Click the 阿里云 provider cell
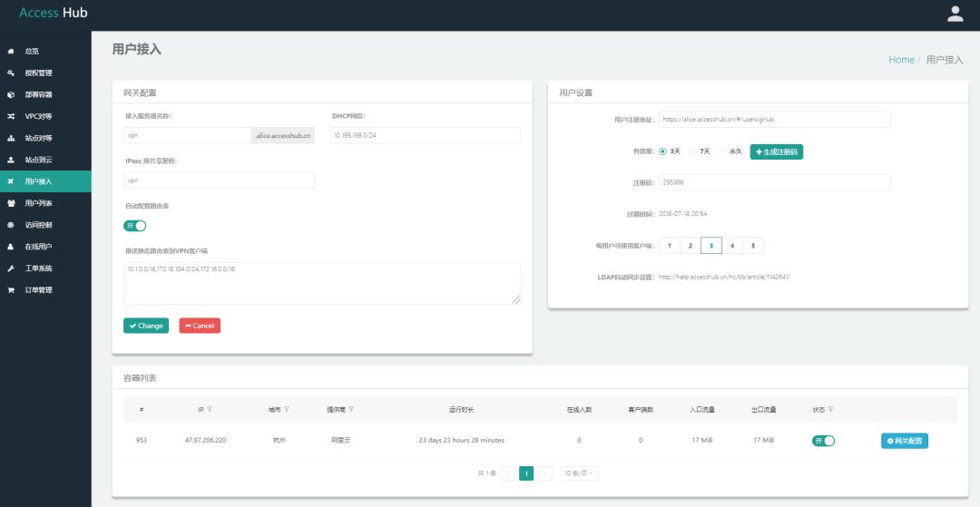The image size is (980, 507). (340, 440)
